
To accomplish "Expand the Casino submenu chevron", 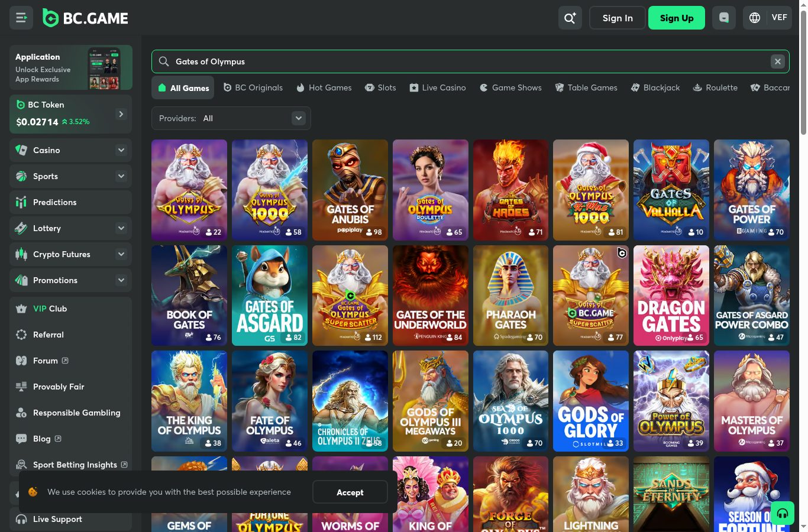I will [121, 150].
